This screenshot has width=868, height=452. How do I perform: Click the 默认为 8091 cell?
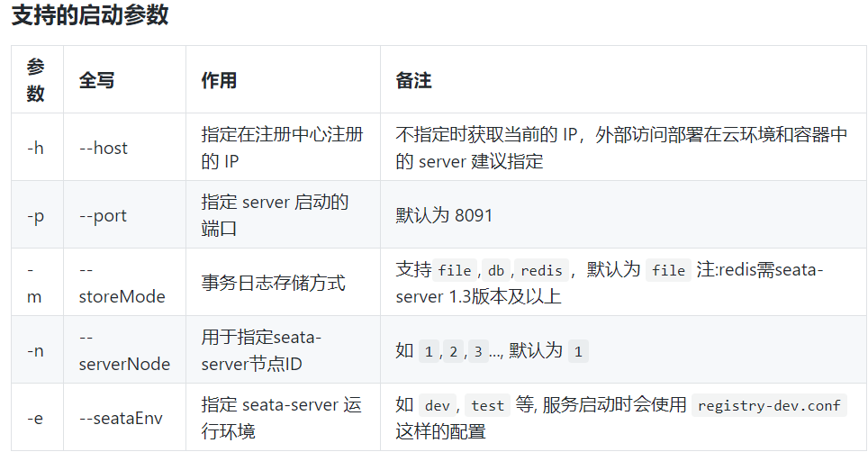[623, 214]
